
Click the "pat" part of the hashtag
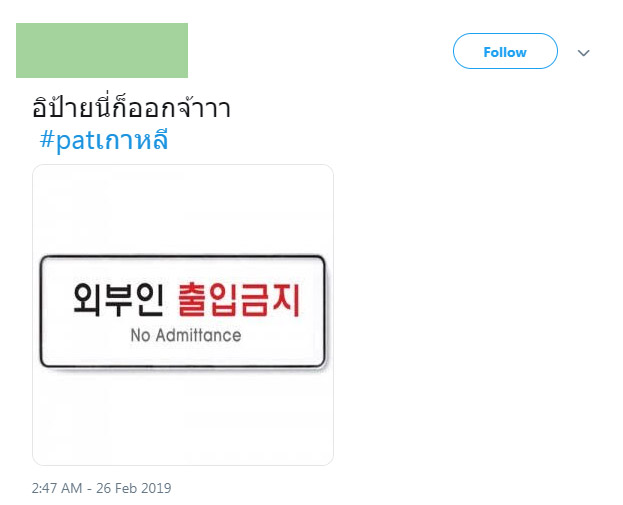point(70,141)
